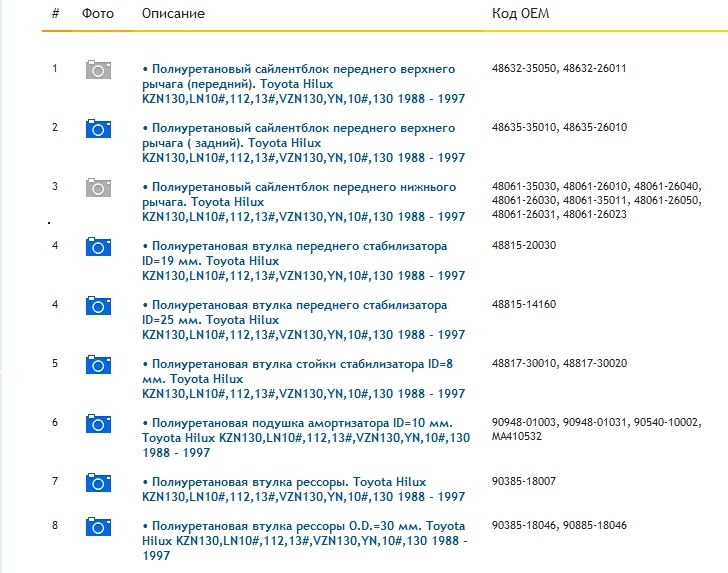The width and height of the screenshot is (728, 573).
Task: Open photo for 90385-18007 spring bushing
Action: click(x=98, y=482)
